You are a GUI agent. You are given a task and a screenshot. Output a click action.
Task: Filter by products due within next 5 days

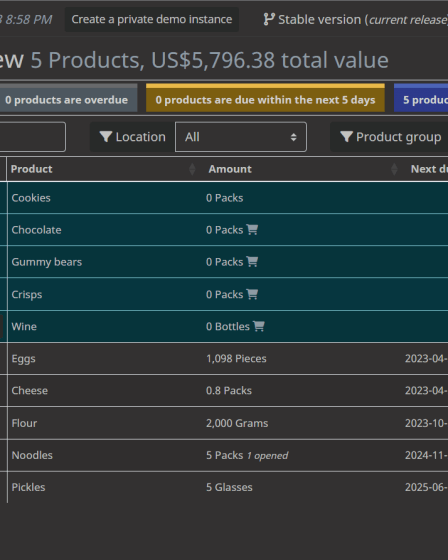point(265,98)
